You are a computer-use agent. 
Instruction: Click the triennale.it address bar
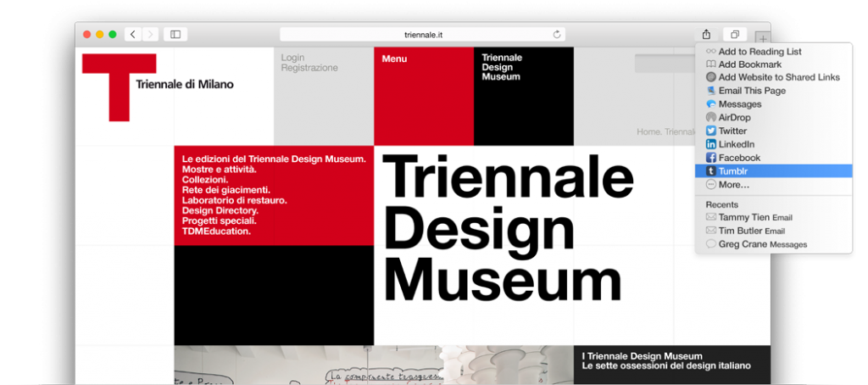point(422,35)
